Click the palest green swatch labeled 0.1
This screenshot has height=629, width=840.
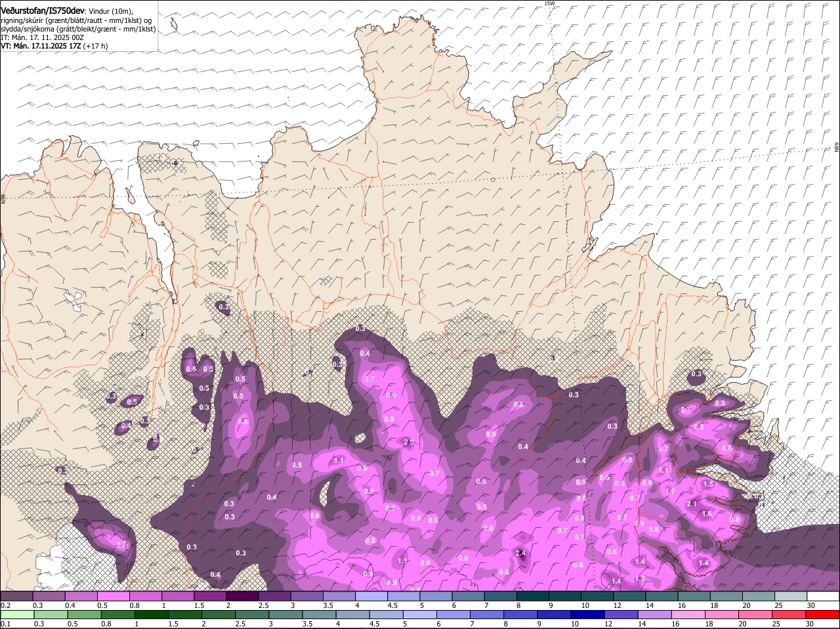[17, 615]
